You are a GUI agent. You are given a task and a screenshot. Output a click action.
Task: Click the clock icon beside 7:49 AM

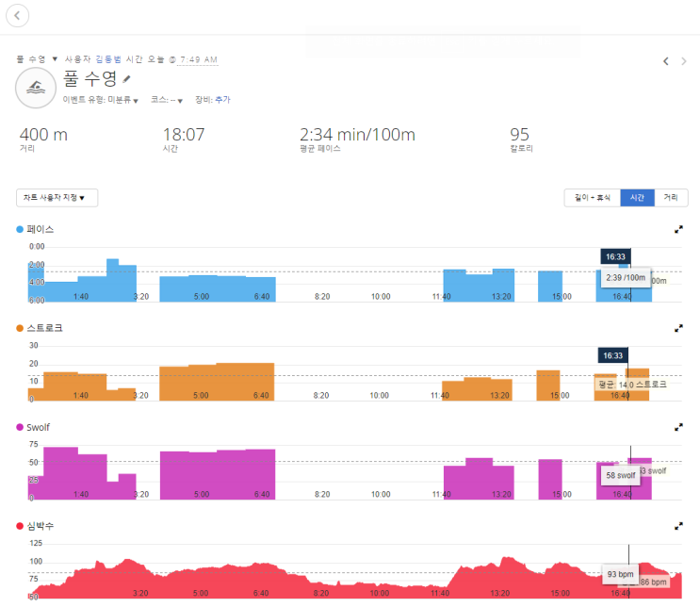point(172,59)
